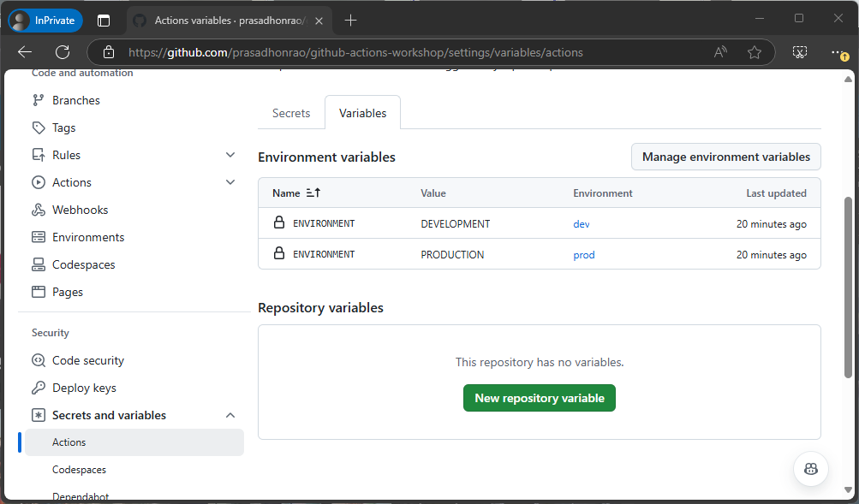The height and width of the screenshot is (504, 859).
Task: Click Manage environment variables
Action: coord(725,157)
